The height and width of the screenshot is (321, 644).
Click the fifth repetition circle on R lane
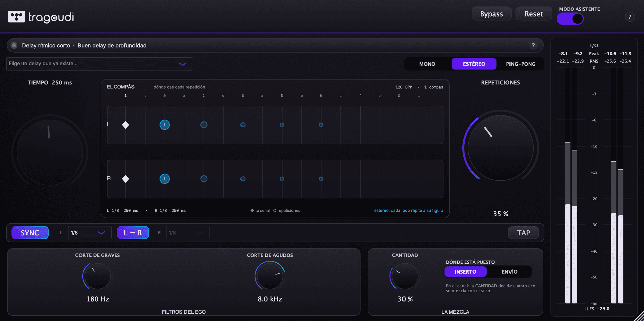click(x=321, y=179)
